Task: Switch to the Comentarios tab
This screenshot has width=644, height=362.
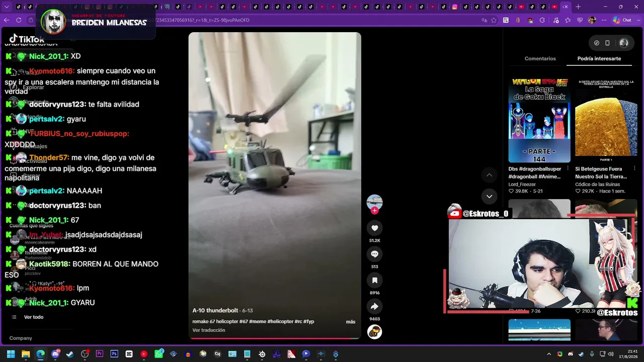Action: pos(540,59)
